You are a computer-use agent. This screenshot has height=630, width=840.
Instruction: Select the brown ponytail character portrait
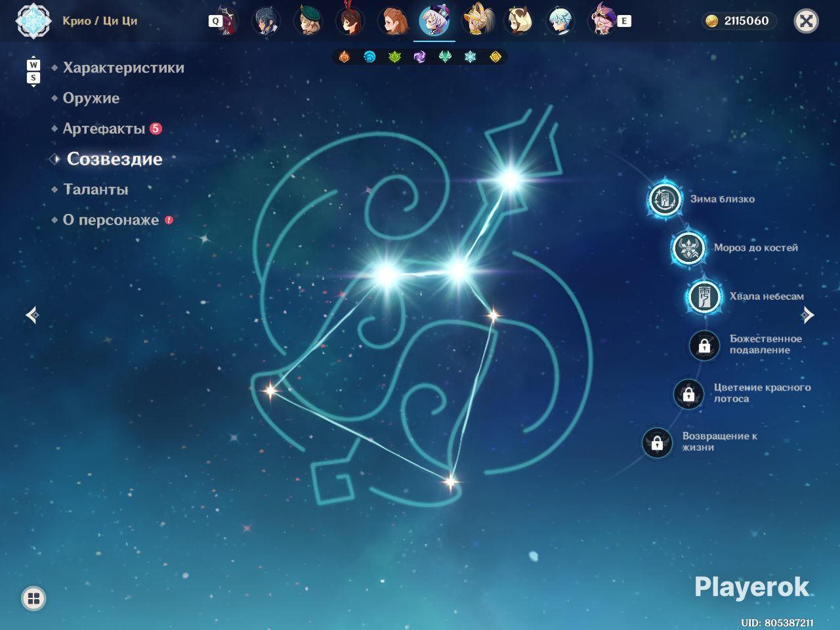click(392, 21)
